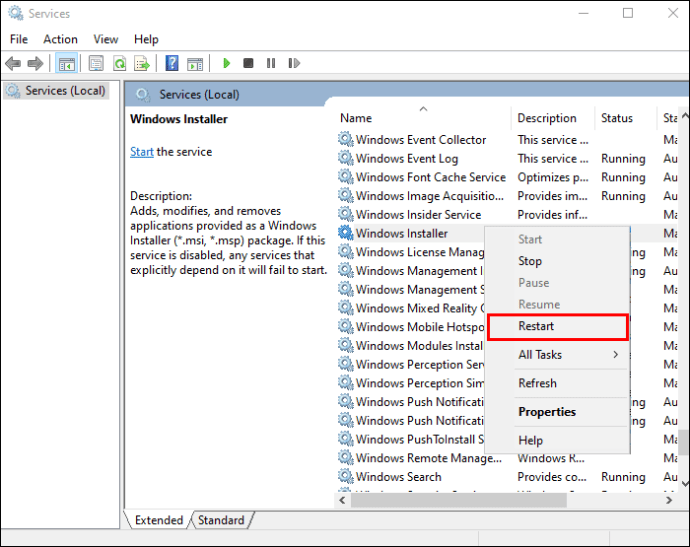This screenshot has height=547, width=690.
Task: Click gear icon of Windows Font Cache Service
Action: click(x=345, y=176)
